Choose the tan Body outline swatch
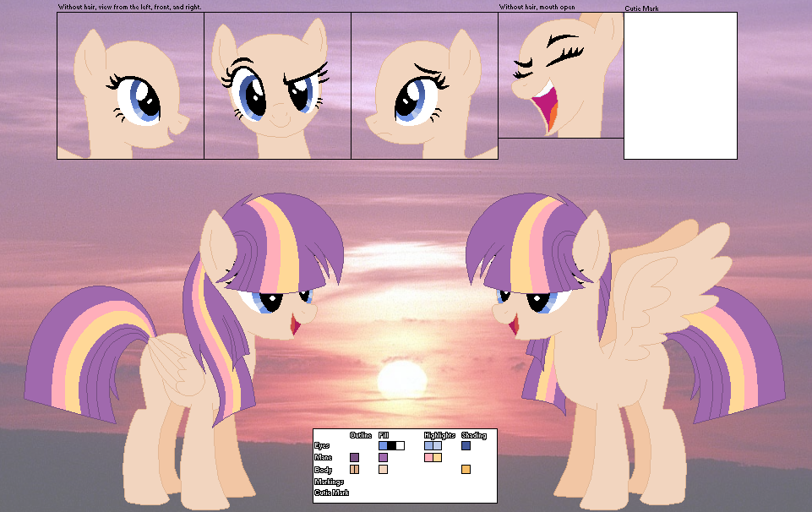Image resolution: width=812 pixels, height=512 pixels. (x=354, y=470)
